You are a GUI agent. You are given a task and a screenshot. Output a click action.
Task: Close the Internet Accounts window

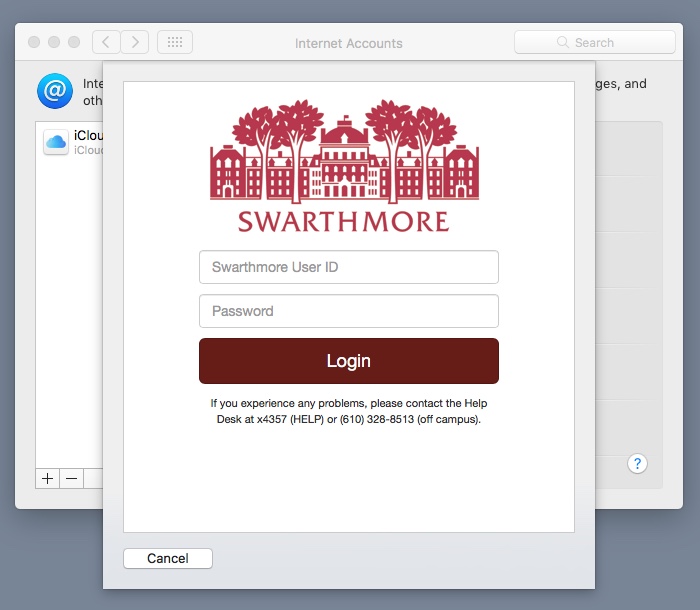click(x=34, y=42)
